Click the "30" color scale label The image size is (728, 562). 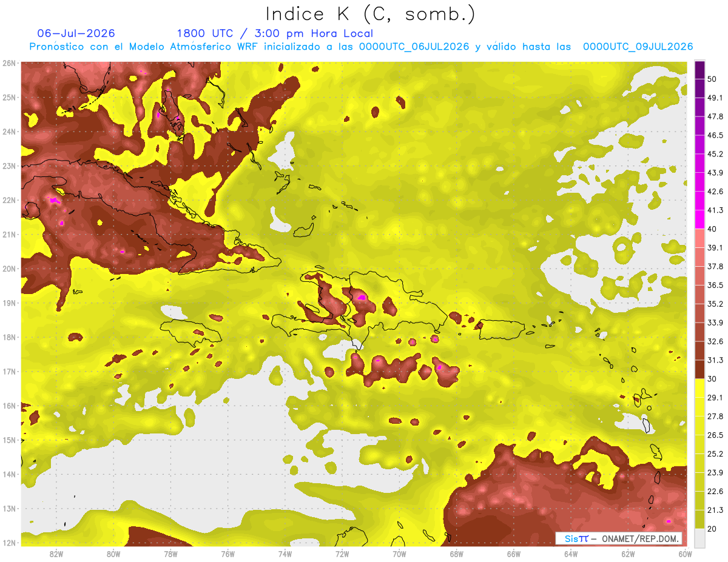point(712,379)
